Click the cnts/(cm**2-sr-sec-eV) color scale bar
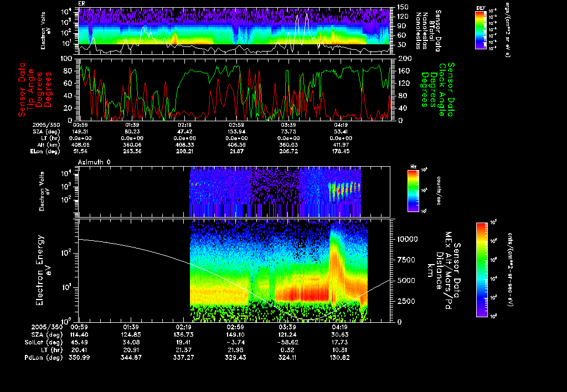The width and height of the screenshot is (567, 392). coord(482,270)
